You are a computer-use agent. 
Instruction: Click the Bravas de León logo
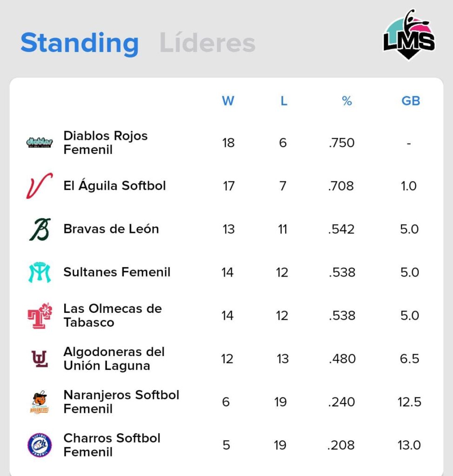point(40,229)
